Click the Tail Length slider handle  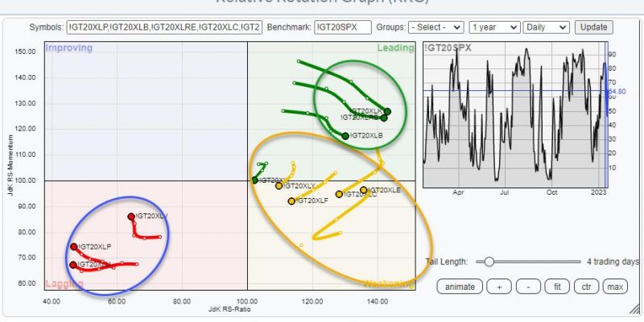[x=489, y=262]
